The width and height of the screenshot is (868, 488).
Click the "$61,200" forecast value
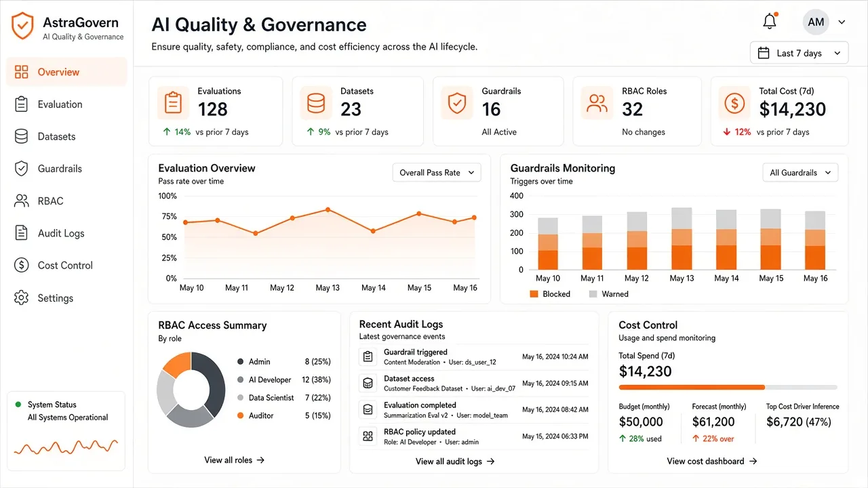(713, 422)
